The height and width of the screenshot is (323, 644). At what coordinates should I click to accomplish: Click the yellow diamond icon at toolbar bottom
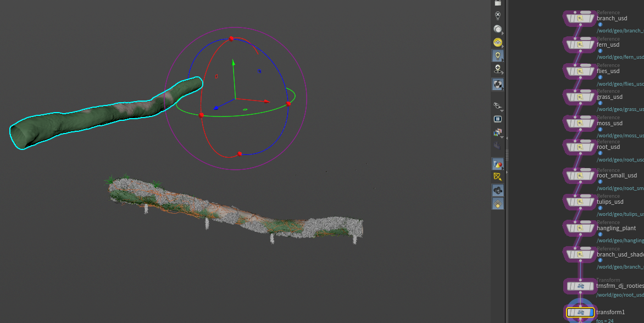point(497,204)
